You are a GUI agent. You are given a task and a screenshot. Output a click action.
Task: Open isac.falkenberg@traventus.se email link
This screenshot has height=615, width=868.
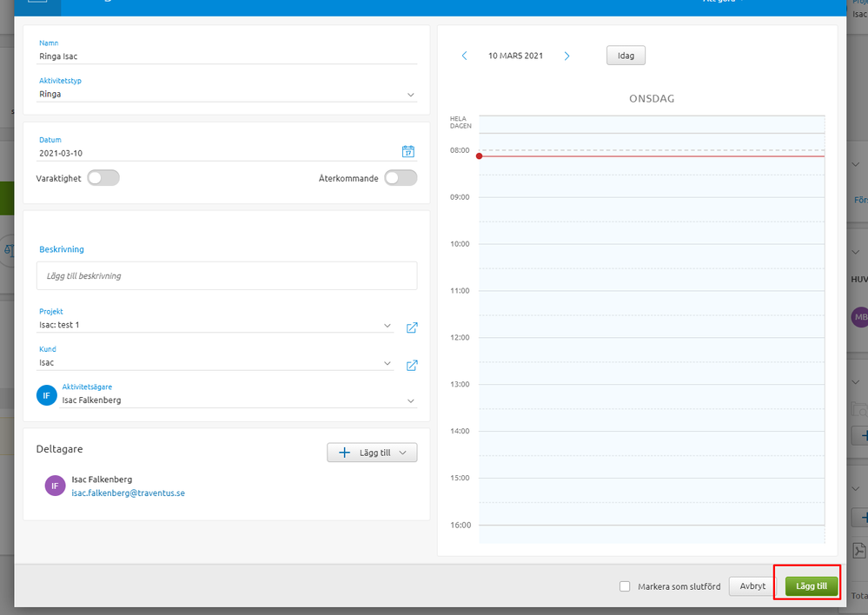[128, 493]
